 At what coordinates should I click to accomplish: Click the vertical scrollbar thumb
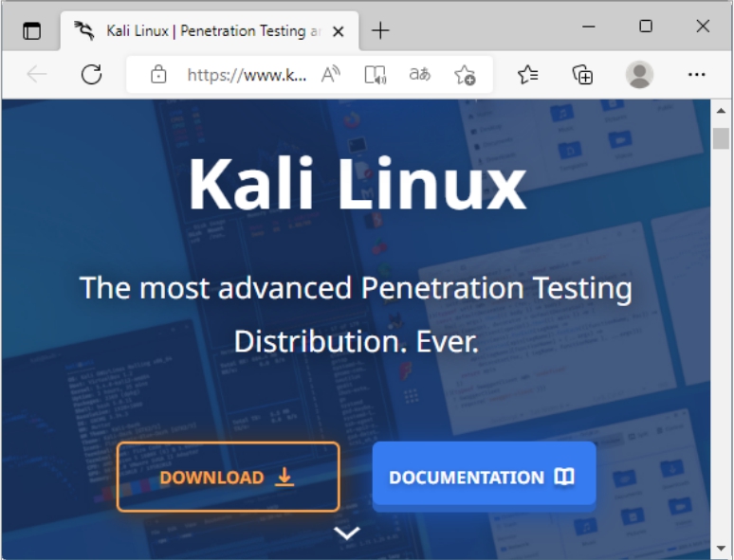click(721, 138)
